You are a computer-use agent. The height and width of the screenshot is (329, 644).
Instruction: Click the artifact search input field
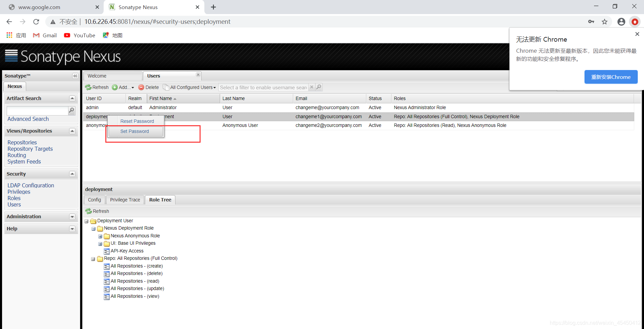click(37, 110)
